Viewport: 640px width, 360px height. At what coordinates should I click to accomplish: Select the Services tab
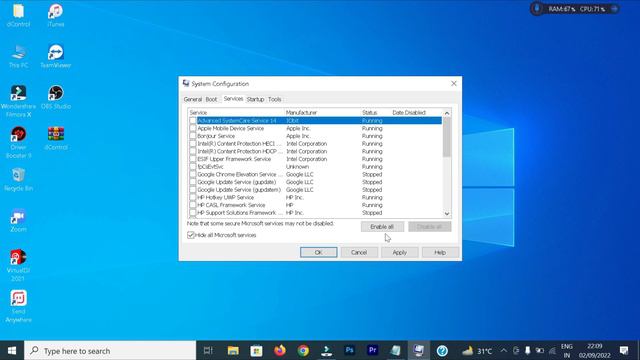233,99
